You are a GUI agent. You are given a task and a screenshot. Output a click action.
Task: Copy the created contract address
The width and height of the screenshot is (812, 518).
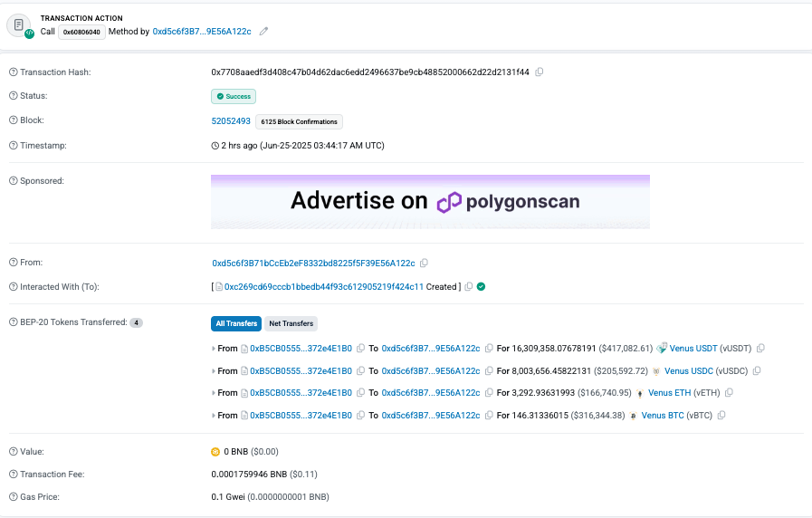[469, 286]
